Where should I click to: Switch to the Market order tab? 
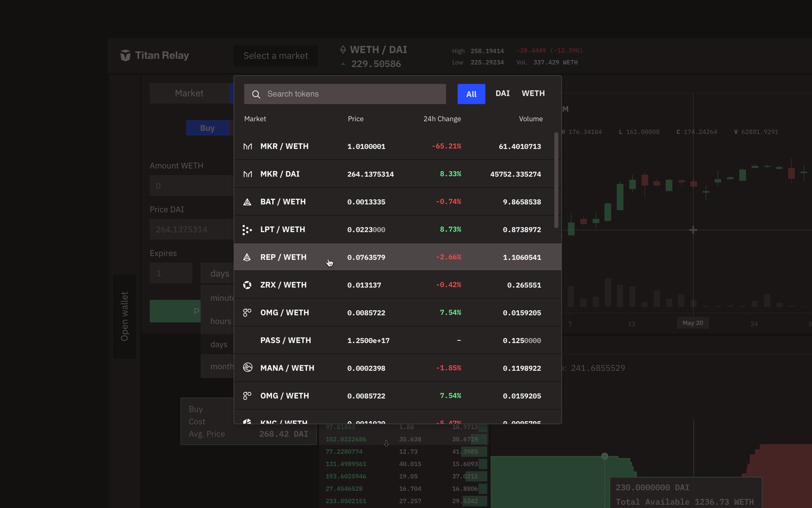189,93
